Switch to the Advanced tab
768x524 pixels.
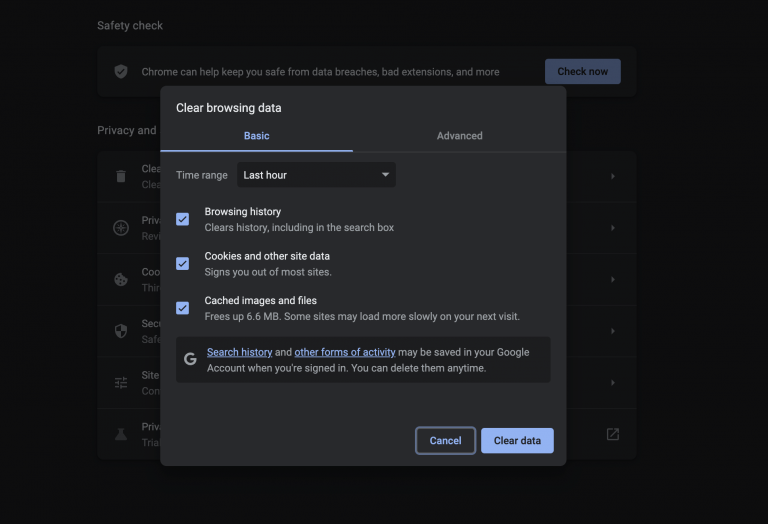point(459,136)
